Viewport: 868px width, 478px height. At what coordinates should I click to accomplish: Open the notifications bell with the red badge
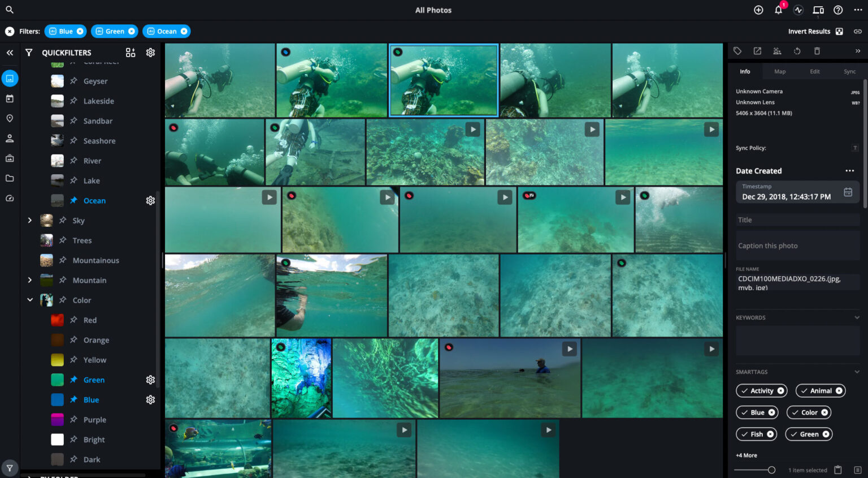779,10
